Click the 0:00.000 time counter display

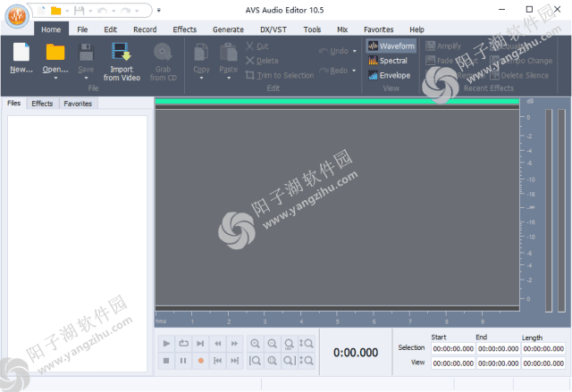[356, 353]
